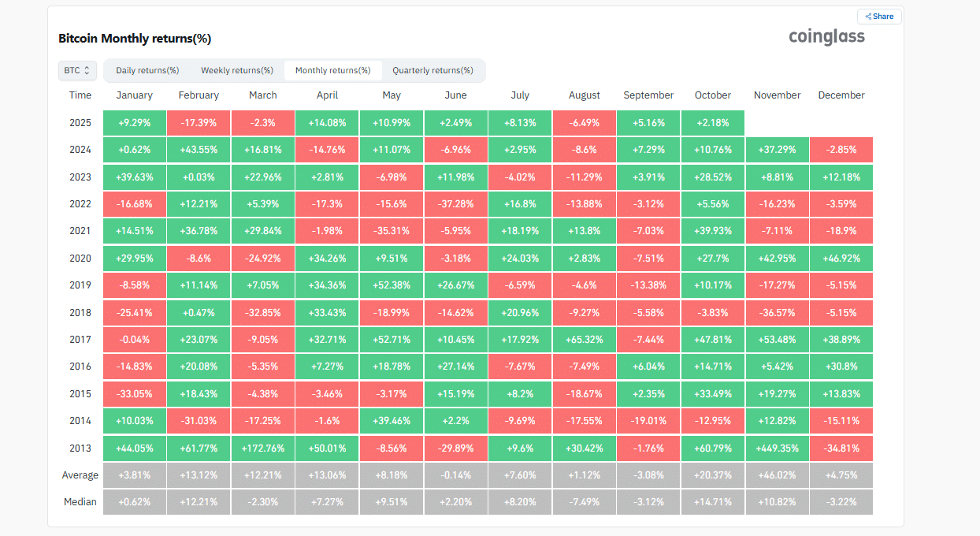Click the January column header
980x536 pixels.
134,95
